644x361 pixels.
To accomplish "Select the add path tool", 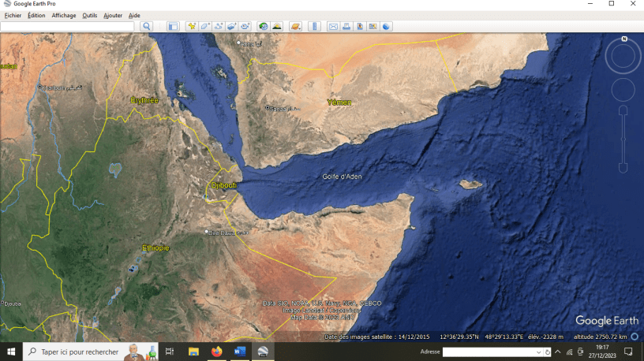I will (219, 26).
